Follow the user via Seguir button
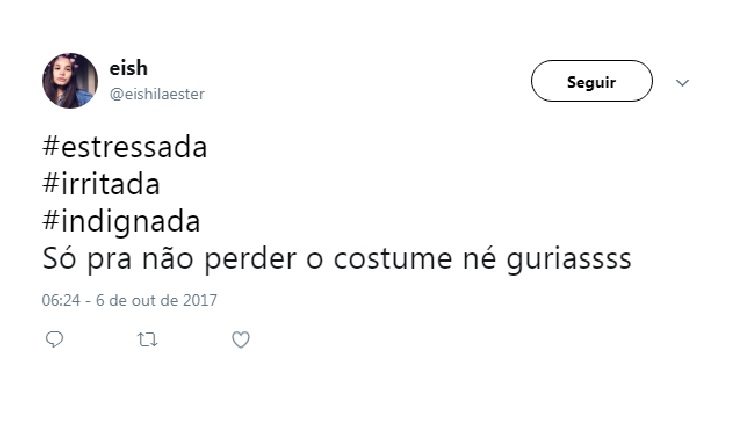Viewport: 731px width, 430px height. (x=592, y=81)
